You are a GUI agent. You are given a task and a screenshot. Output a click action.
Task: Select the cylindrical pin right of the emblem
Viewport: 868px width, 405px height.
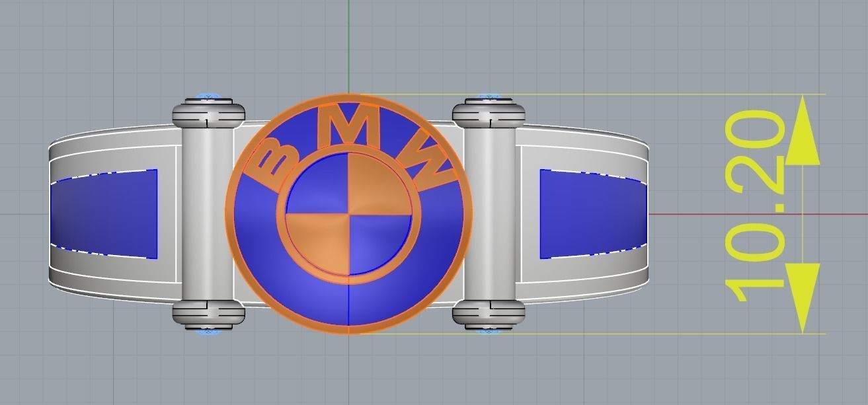tap(489, 214)
